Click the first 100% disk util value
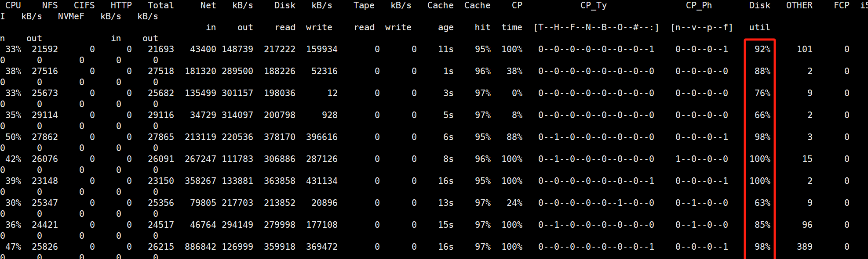 pos(760,159)
